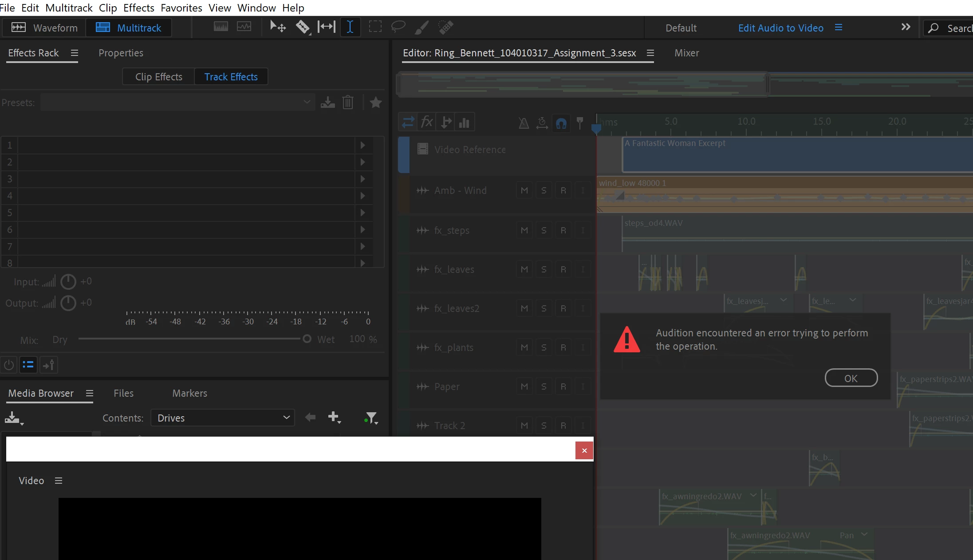Open the Contents Drives dropdown
The width and height of the screenshot is (973, 560).
[223, 418]
